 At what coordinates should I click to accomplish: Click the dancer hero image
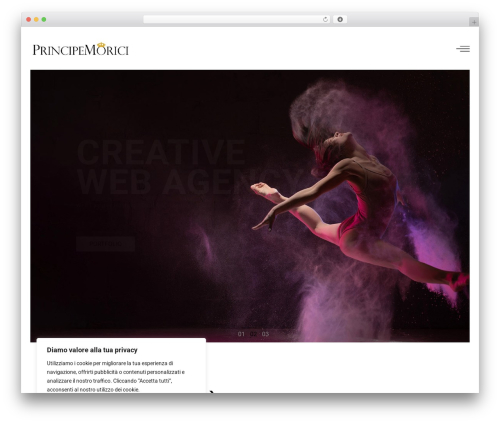(250, 206)
